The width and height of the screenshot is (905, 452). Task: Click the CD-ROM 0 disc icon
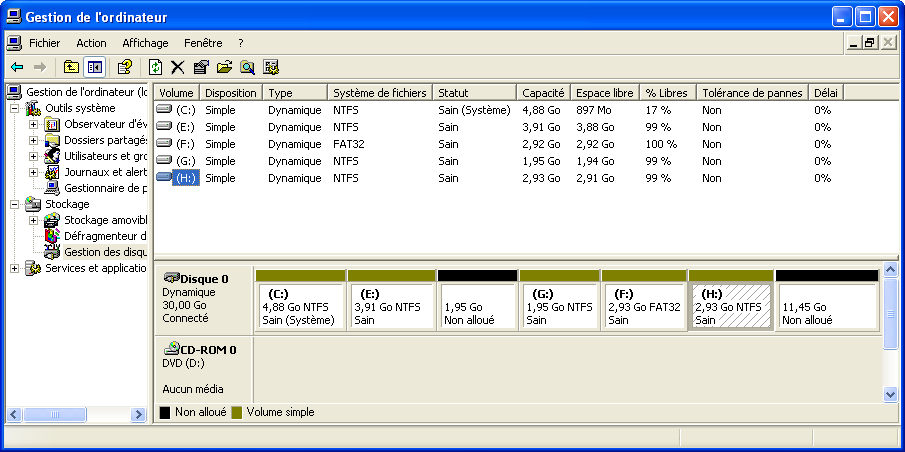[171, 348]
